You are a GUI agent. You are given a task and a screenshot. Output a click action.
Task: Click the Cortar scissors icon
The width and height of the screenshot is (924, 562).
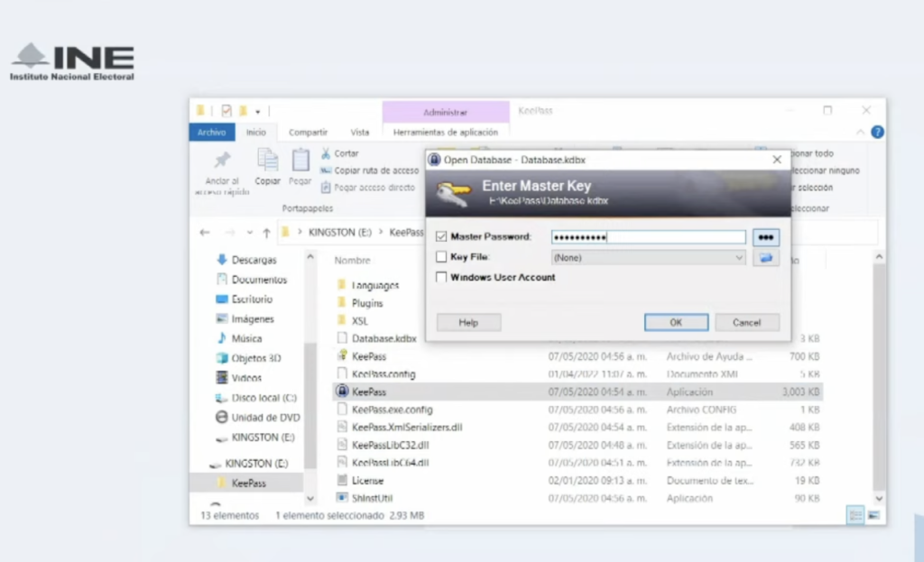(x=326, y=153)
